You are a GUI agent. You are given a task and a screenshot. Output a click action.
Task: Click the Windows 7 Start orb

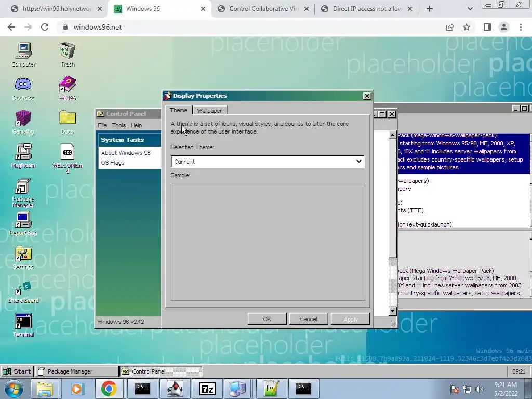pos(14,389)
